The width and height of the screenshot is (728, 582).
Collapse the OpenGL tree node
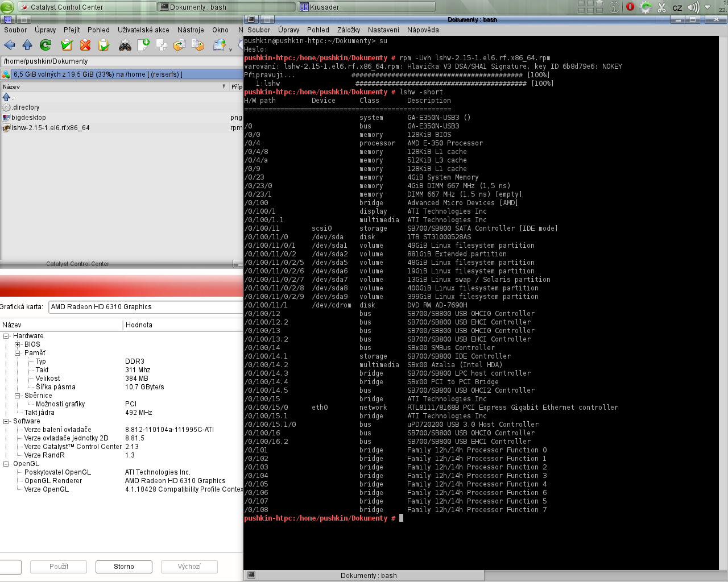6,464
